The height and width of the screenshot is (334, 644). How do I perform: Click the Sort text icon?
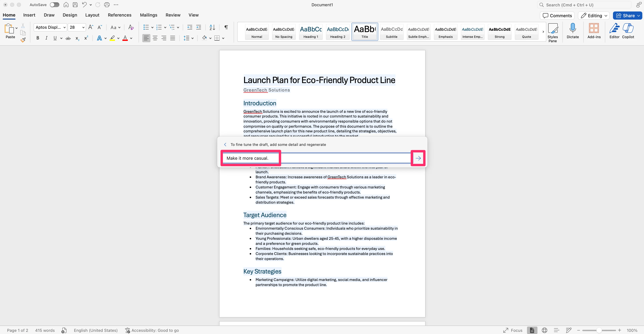(212, 27)
